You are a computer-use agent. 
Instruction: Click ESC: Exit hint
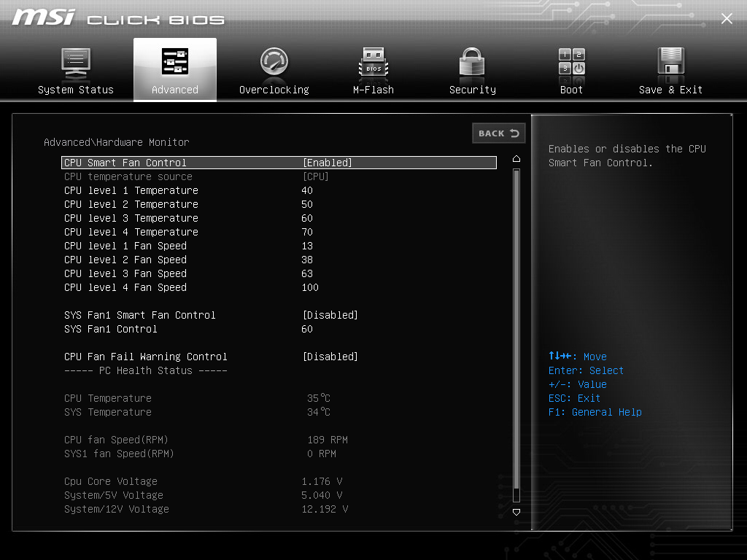pos(575,398)
